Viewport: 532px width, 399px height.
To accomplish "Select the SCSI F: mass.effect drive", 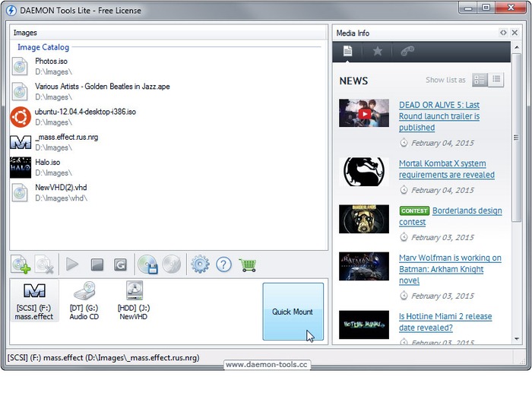I will [x=34, y=301].
